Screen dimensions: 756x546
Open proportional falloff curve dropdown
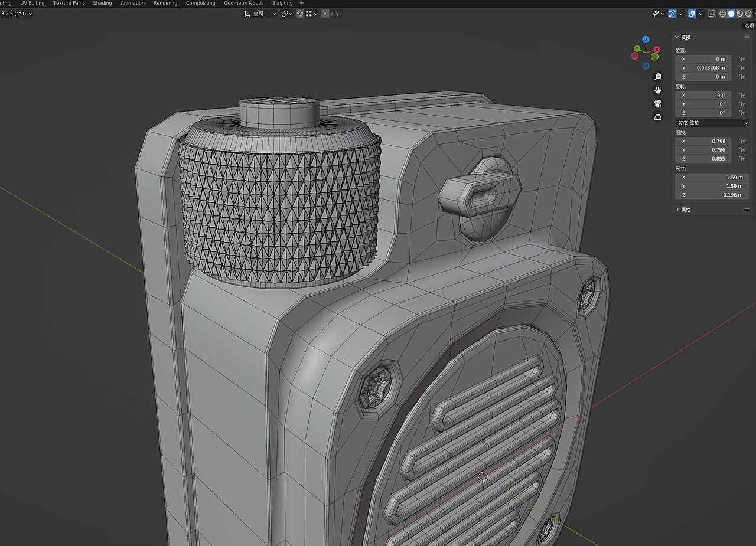[x=337, y=14]
